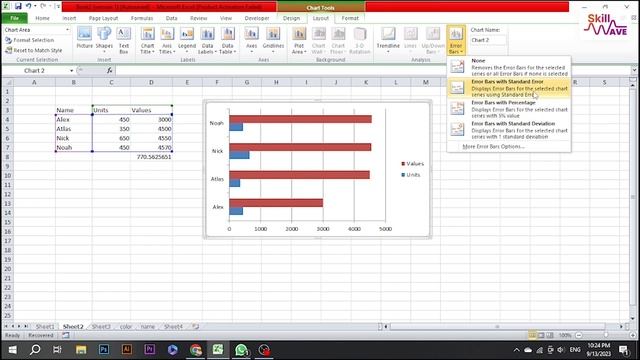Viewport: 640px width, 360px height.
Task: Click the Insert Function fx icon
Action: 109,71
